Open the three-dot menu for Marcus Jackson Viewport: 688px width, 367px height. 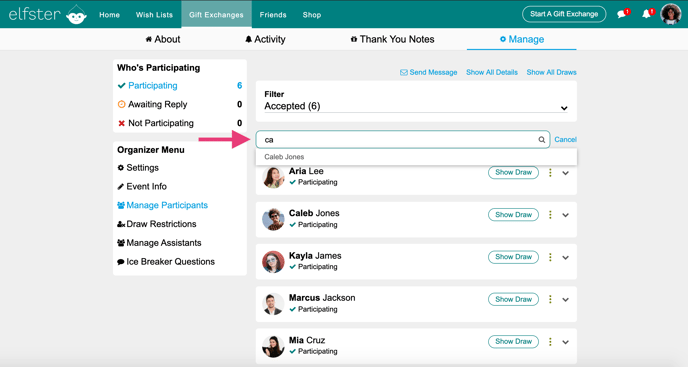coord(550,299)
